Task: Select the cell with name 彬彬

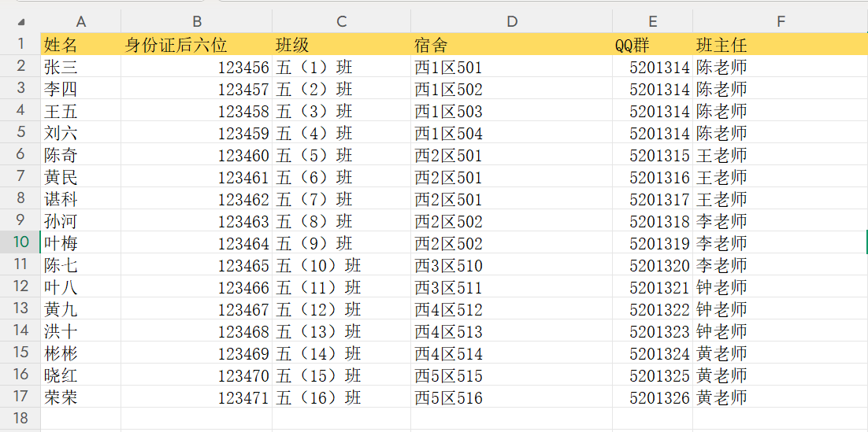Action: pyautogui.click(x=81, y=353)
